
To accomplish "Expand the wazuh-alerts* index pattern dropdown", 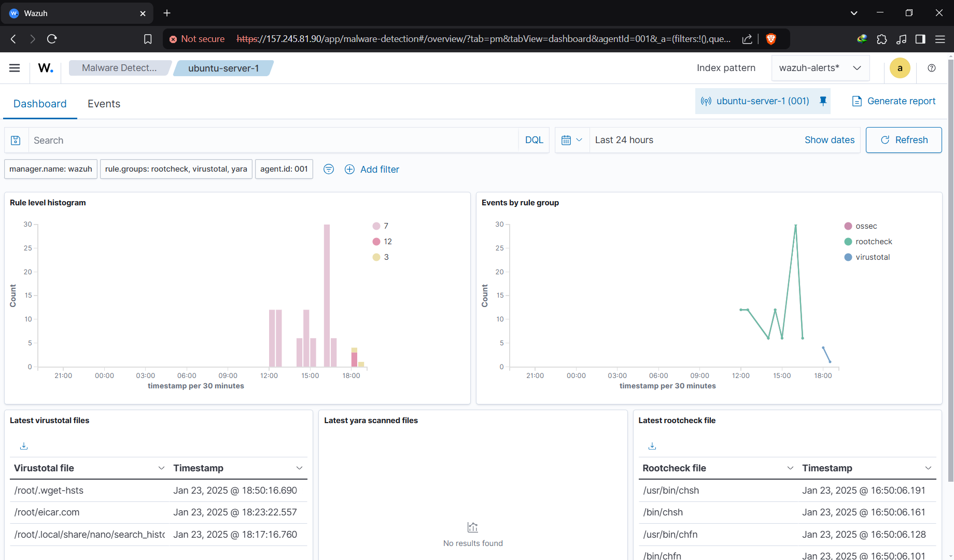I will coord(820,68).
